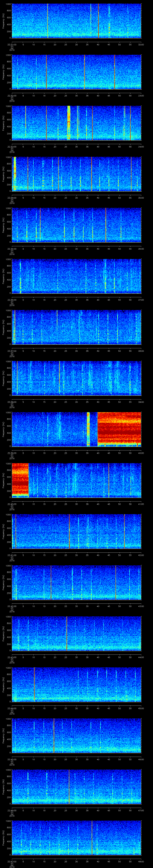Click the "22:41:00" start time label
The image size is (153, 868).
click(x=12, y=555)
